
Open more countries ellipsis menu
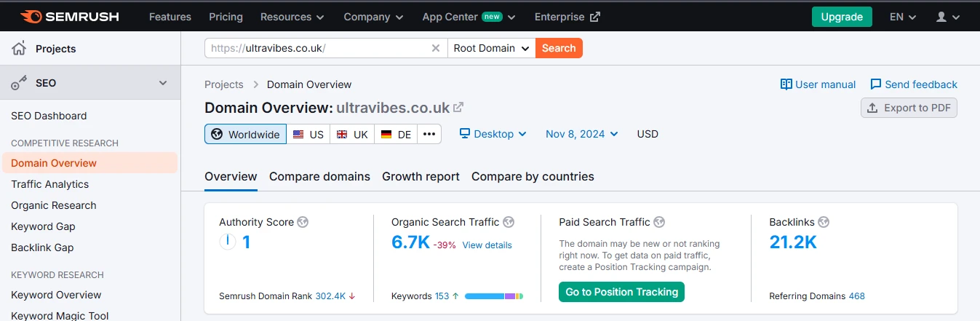tap(429, 134)
